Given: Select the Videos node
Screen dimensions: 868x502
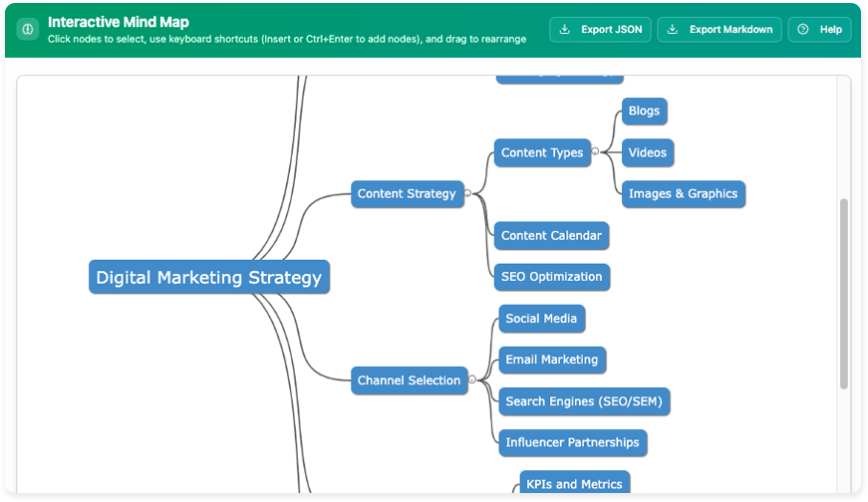Looking at the screenshot, I should tap(647, 152).
